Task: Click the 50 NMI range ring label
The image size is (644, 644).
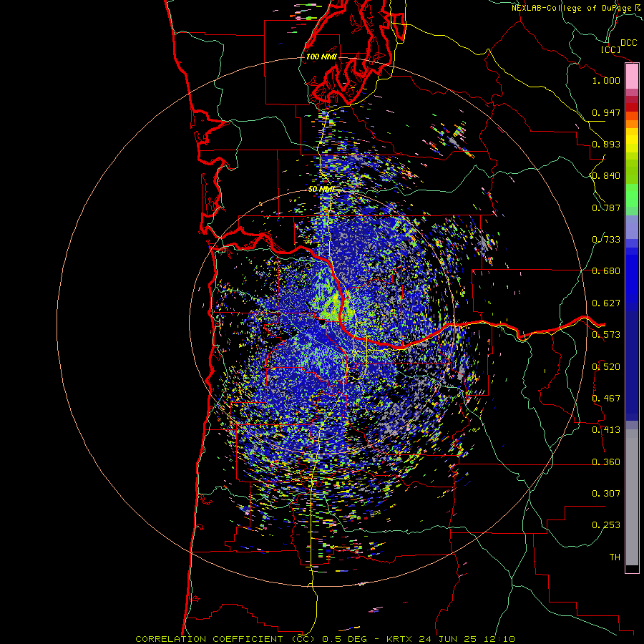Action: coord(321,190)
